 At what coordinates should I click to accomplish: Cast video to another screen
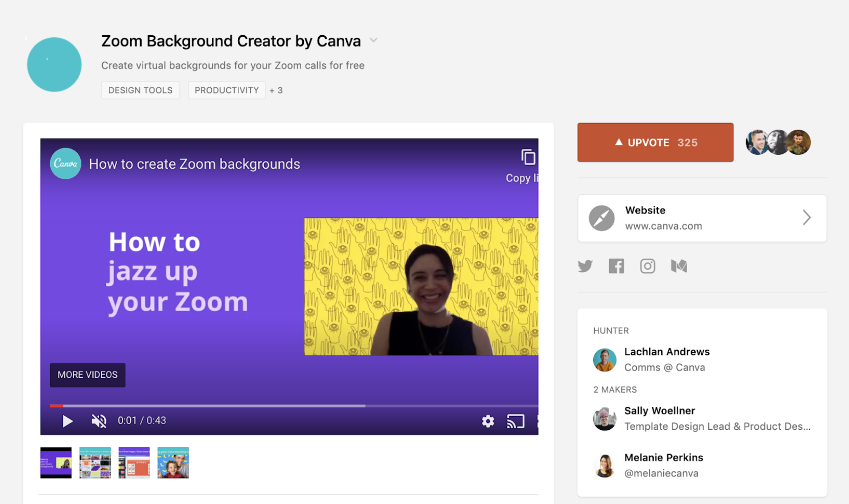[x=516, y=421]
